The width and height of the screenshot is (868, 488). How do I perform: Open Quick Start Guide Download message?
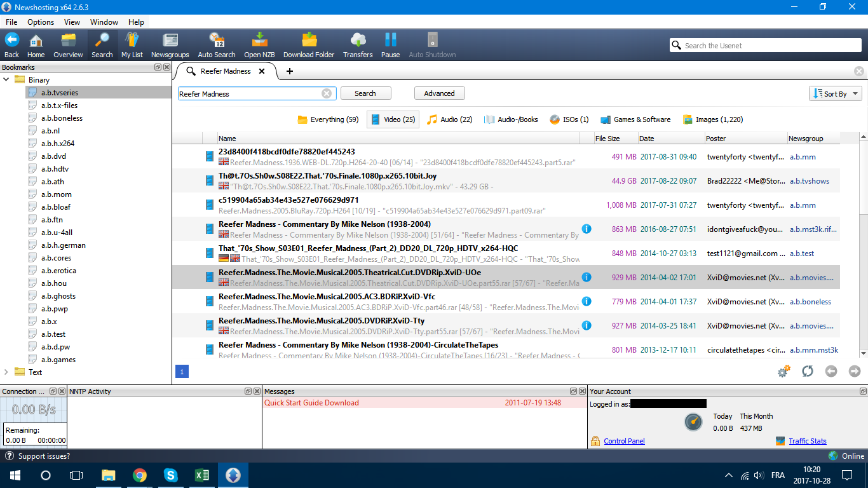click(424, 403)
